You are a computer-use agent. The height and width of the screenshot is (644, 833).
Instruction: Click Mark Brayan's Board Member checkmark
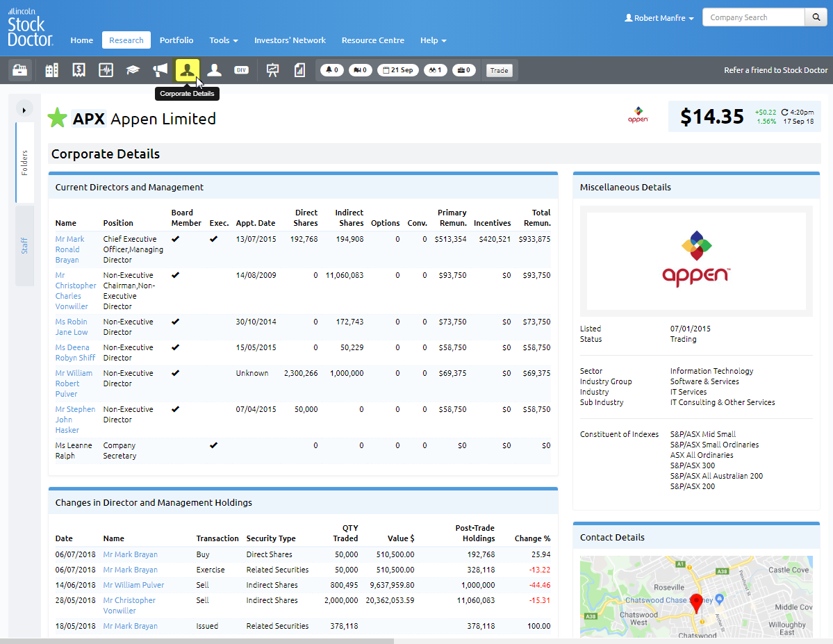click(175, 239)
